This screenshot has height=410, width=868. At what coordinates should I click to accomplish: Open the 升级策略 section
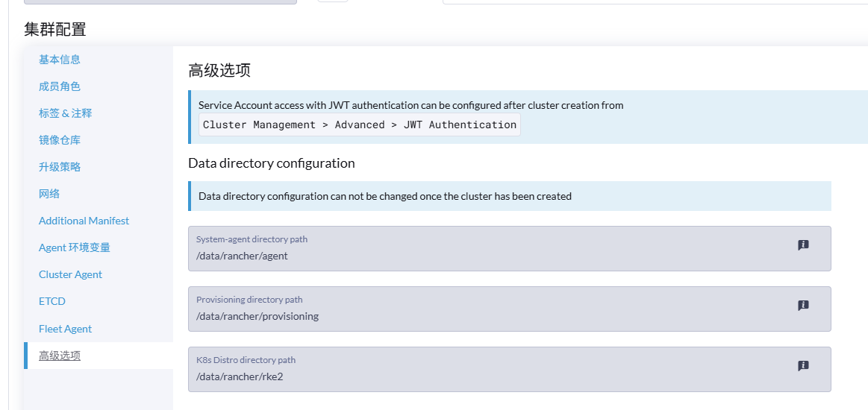59,167
